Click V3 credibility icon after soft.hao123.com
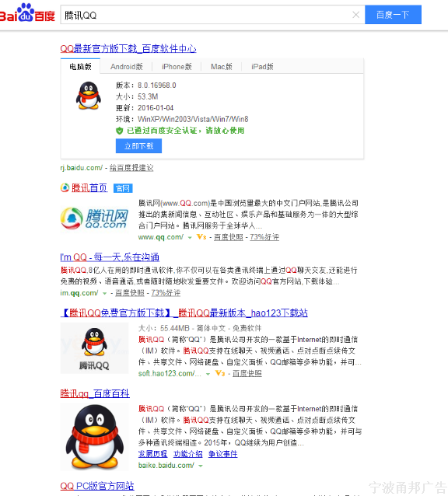Viewport: 448px width, 496px height. [x=220, y=373]
